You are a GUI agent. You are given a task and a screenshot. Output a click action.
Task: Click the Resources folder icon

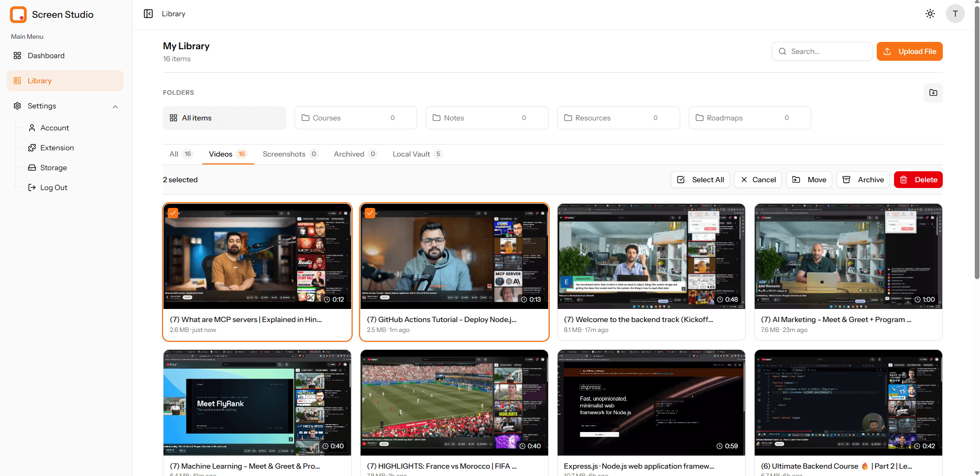point(568,118)
